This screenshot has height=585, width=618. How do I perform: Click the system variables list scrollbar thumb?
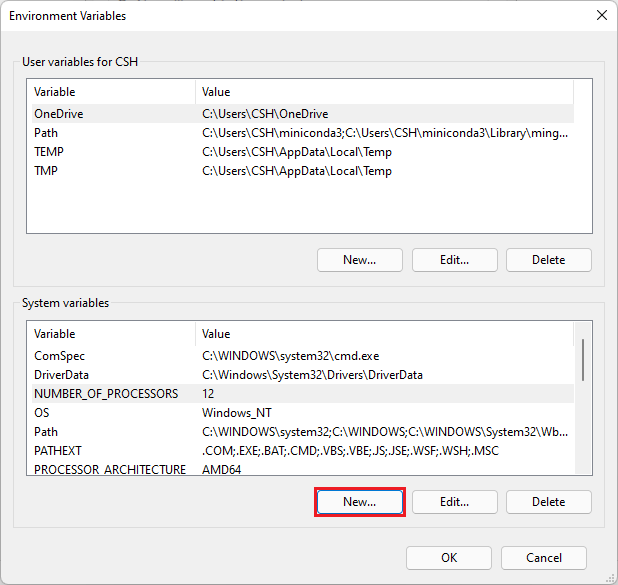click(x=583, y=360)
